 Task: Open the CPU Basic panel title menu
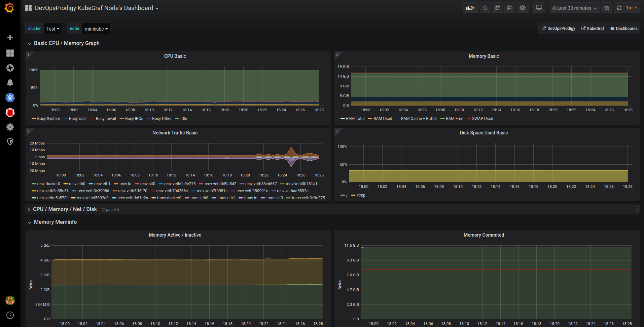pyautogui.click(x=175, y=56)
